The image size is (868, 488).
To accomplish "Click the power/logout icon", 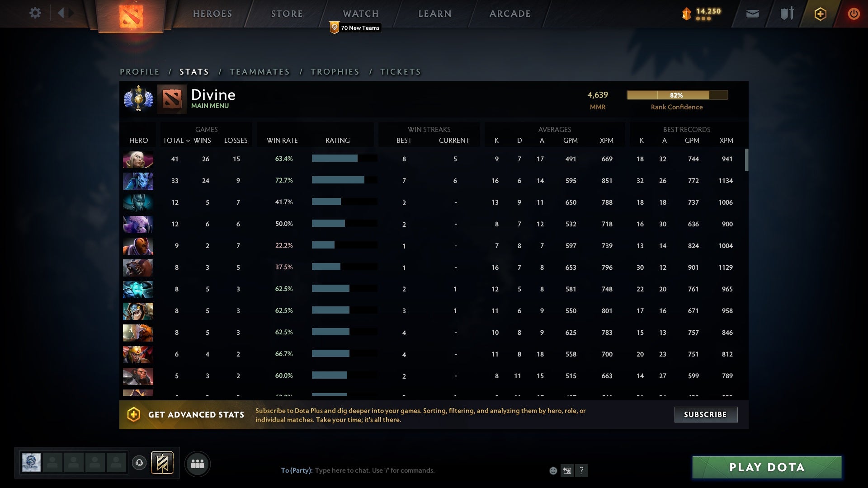I will (854, 14).
